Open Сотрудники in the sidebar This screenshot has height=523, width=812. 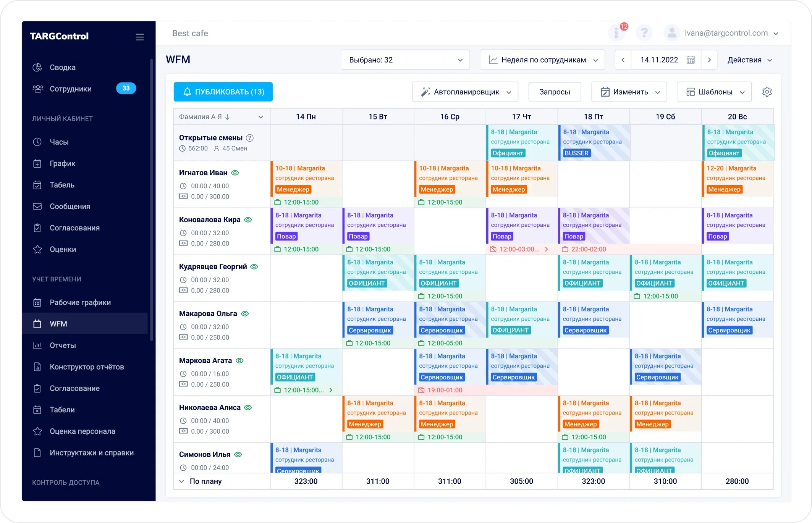[71, 89]
